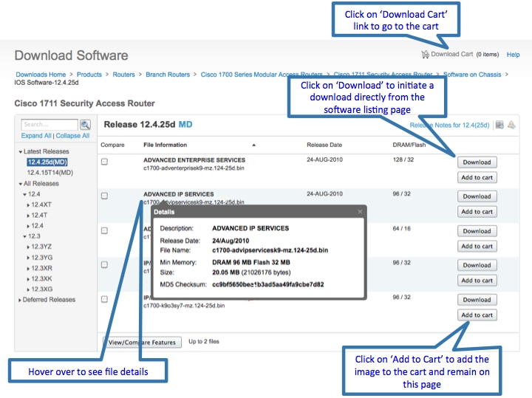This screenshot has width=532, height=398.
Task: Tick the compare checkbox in the fourth file row
Action: (x=104, y=265)
